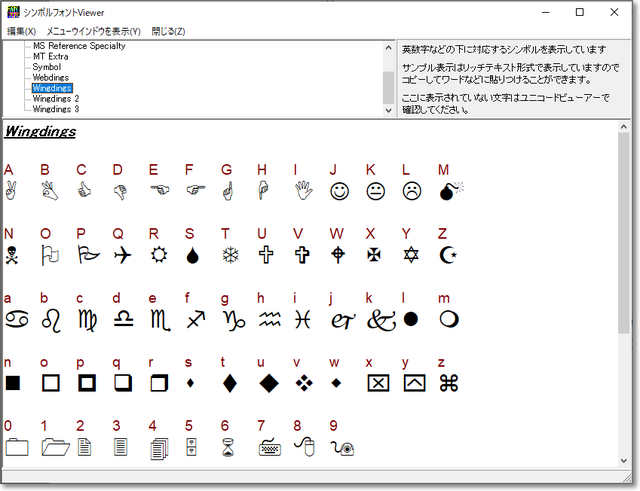Click the smiley face symbol under J

click(340, 190)
